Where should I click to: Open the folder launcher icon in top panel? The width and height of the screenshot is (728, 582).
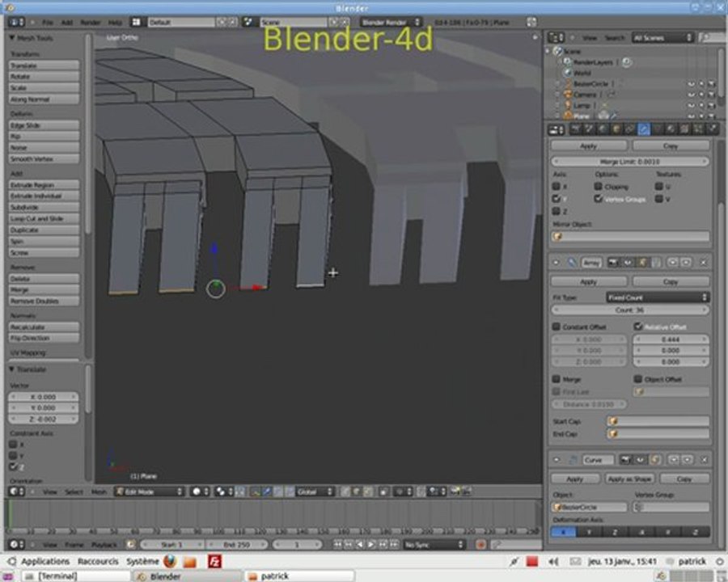click(190, 562)
